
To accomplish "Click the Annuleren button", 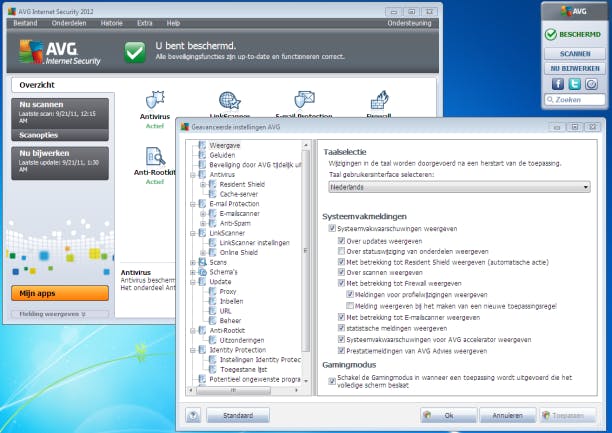I will [x=507, y=415].
